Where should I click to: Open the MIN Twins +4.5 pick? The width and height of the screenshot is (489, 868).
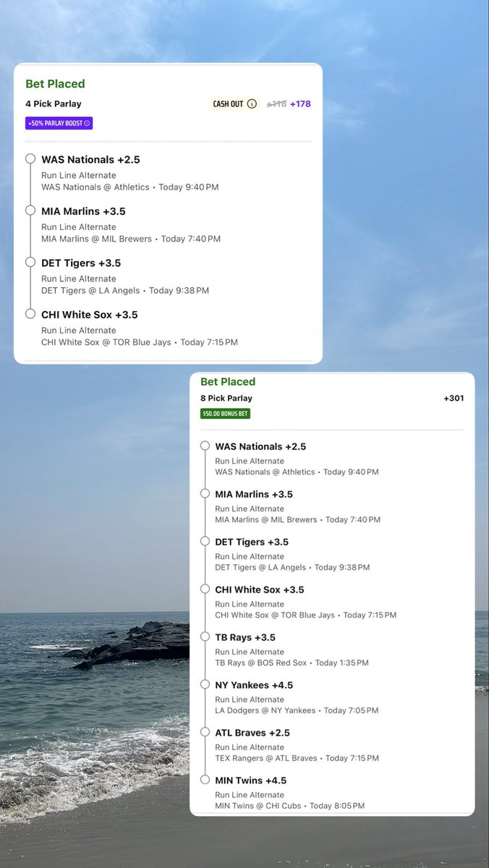[x=251, y=780]
